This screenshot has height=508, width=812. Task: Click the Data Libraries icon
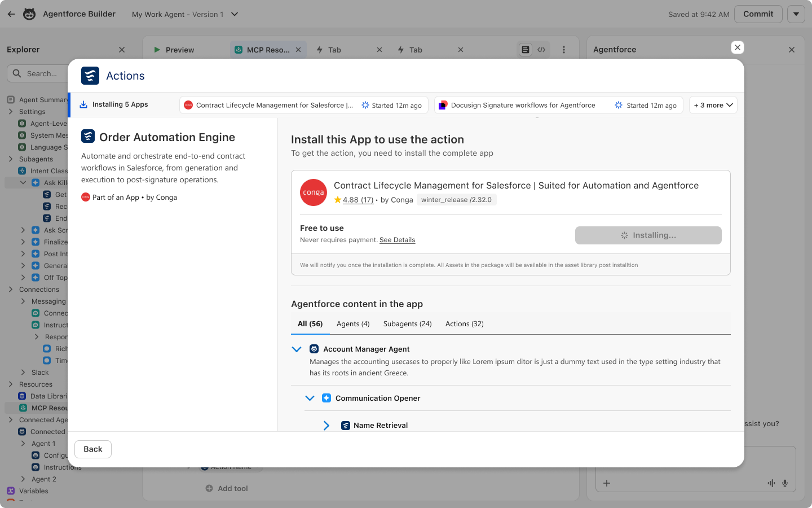tap(22, 396)
